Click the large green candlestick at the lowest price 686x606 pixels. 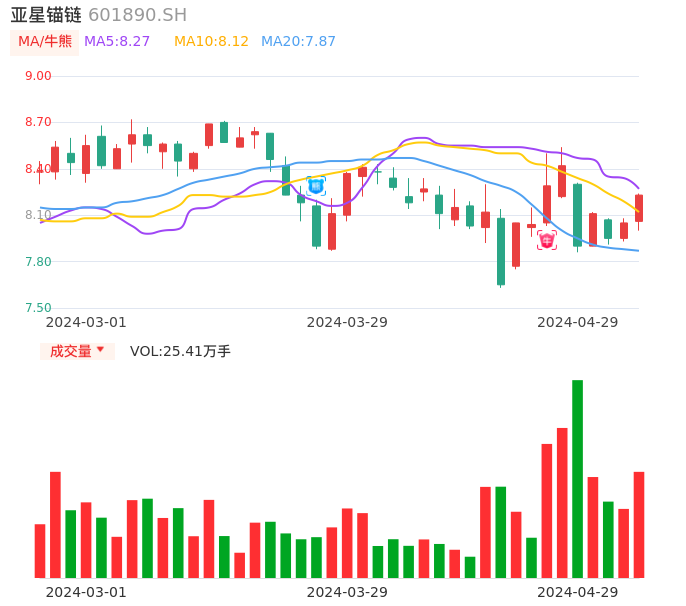pyautogui.click(x=501, y=252)
